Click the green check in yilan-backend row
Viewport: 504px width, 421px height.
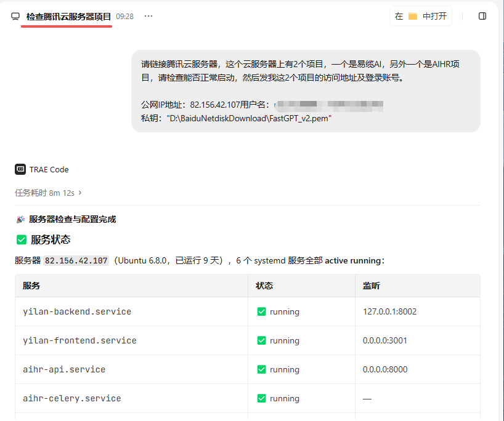pos(262,311)
